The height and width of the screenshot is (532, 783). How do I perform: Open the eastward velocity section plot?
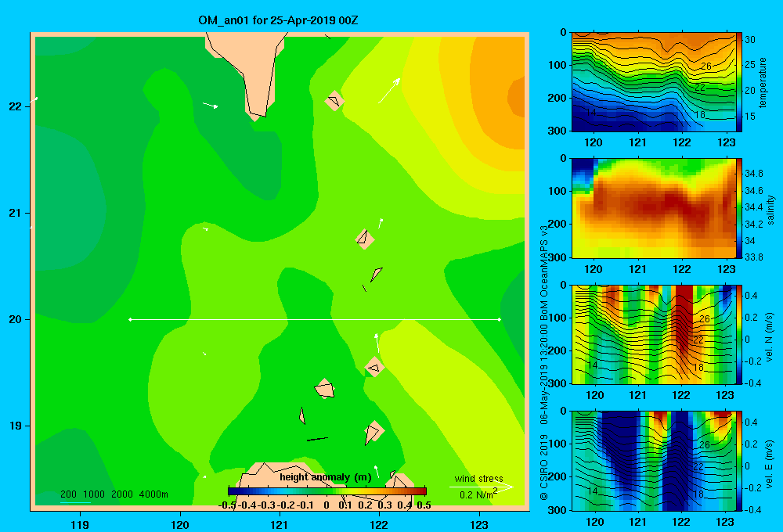654,461
